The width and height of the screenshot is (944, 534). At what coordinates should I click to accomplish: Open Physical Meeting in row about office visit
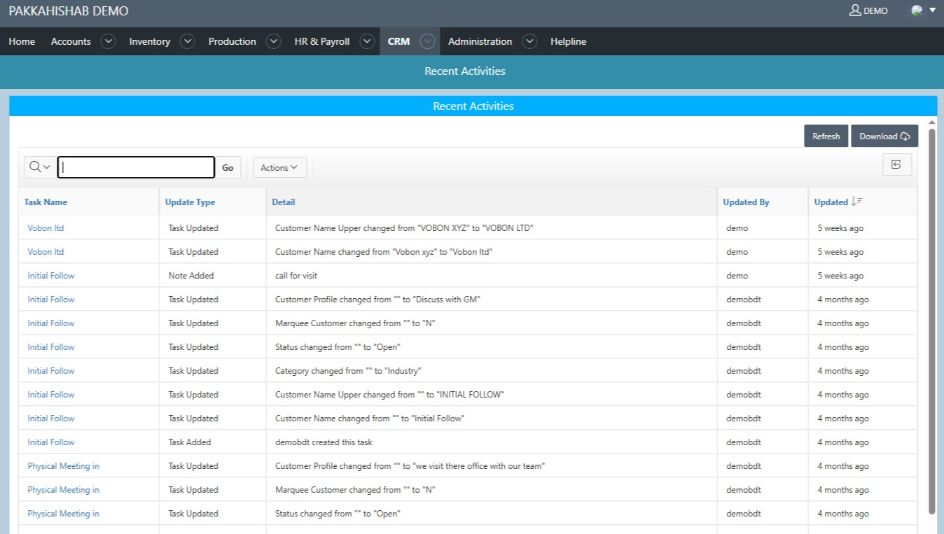[x=63, y=466]
